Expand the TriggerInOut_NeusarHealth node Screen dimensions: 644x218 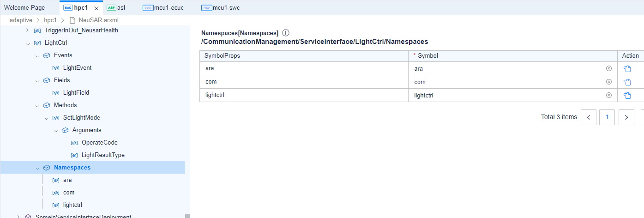28,30
